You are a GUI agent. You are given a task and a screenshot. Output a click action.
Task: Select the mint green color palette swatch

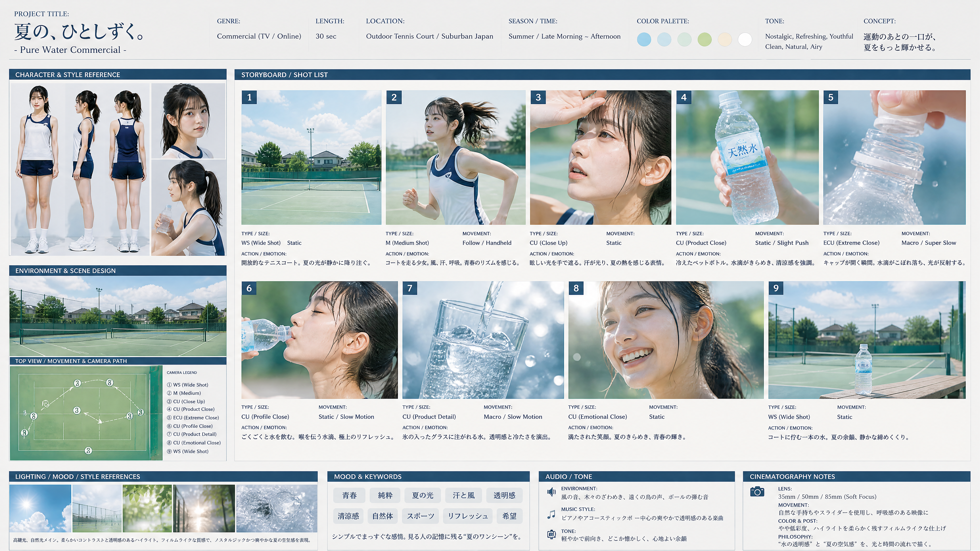tap(684, 39)
